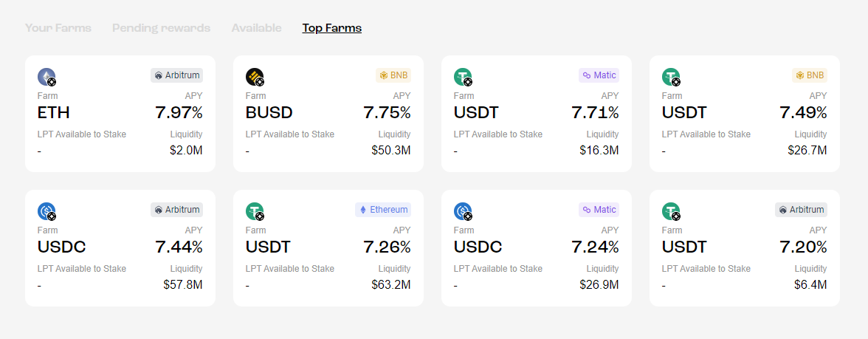Click the 7.71% APY on USDT Matic farm
This screenshot has width=868, height=339.
coord(595,113)
